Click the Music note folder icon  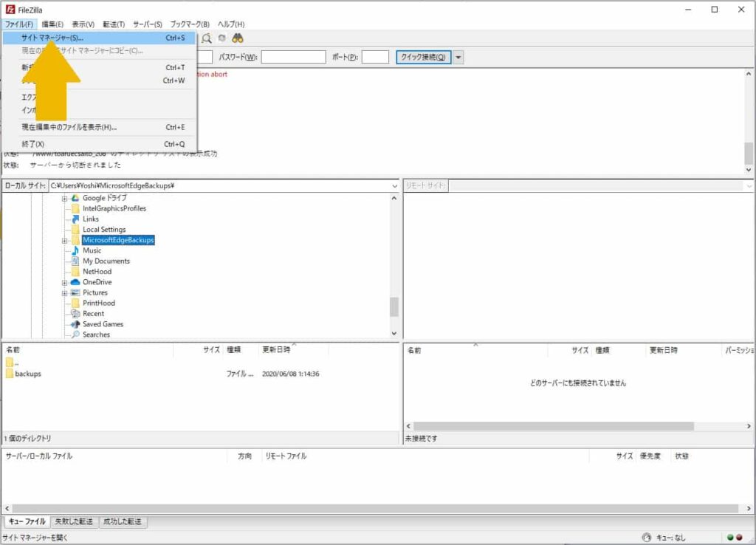click(75, 250)
